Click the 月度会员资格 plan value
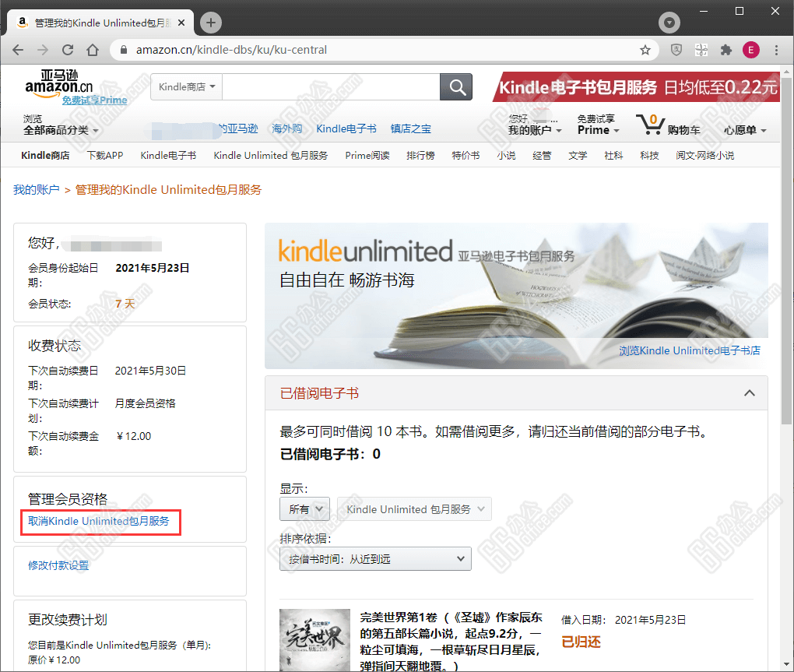 [x=146, y=403]
